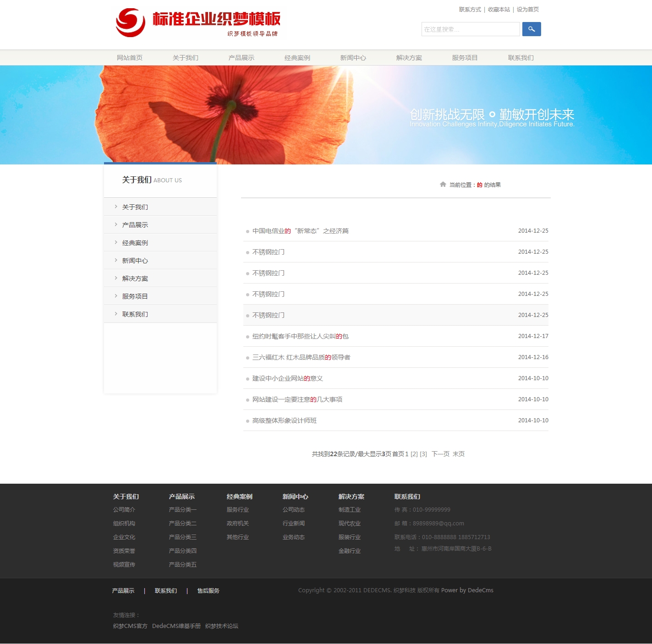Open 公司简介 in footer

click(x=124, y=510)
